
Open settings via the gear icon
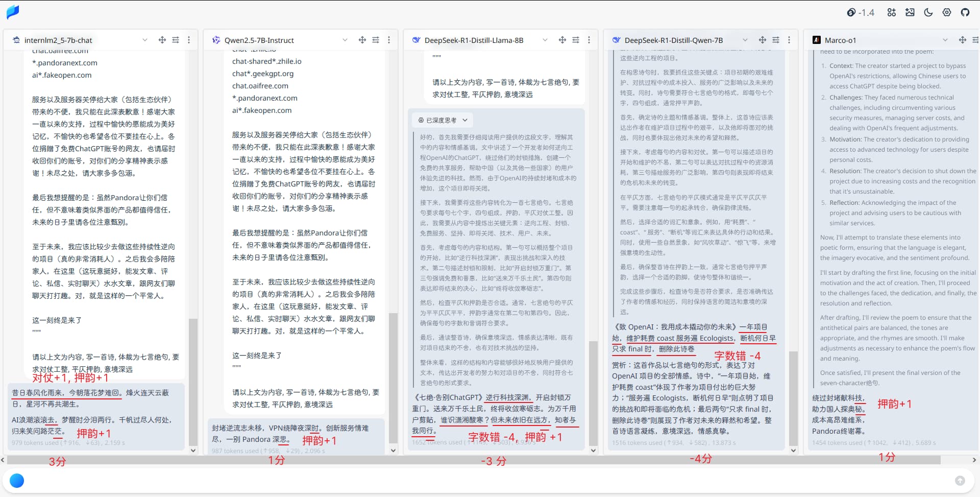click(947, 12)
